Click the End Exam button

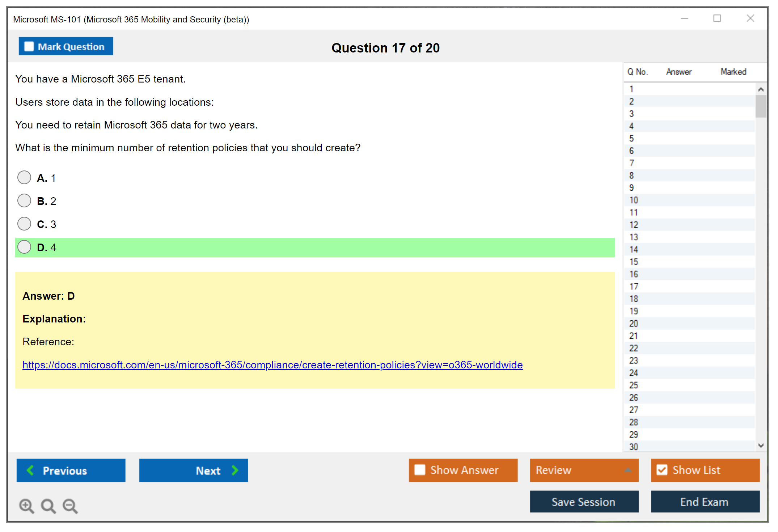[705, 502]
